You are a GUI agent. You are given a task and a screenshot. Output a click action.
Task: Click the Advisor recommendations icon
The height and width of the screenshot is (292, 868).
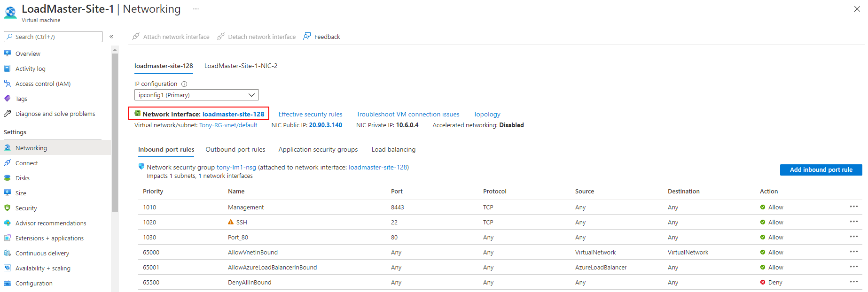[8, 223]
